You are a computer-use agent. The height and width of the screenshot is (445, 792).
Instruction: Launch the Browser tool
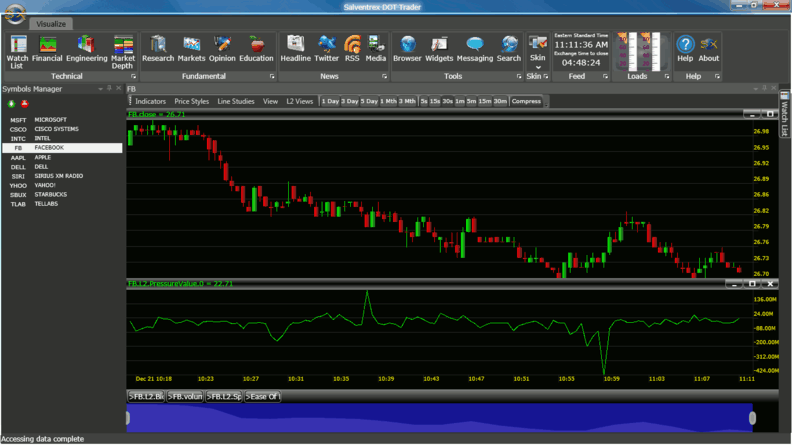click(x=407, y=49)
